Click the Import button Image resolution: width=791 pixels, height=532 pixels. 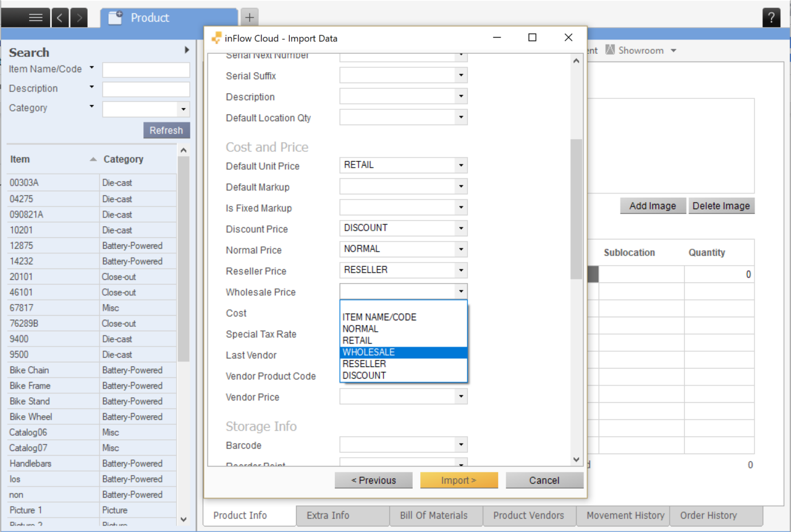point(459,480)
